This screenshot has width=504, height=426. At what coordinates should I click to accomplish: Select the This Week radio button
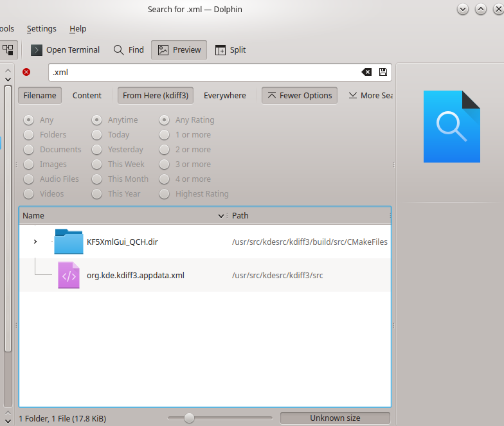pos(96,164)
